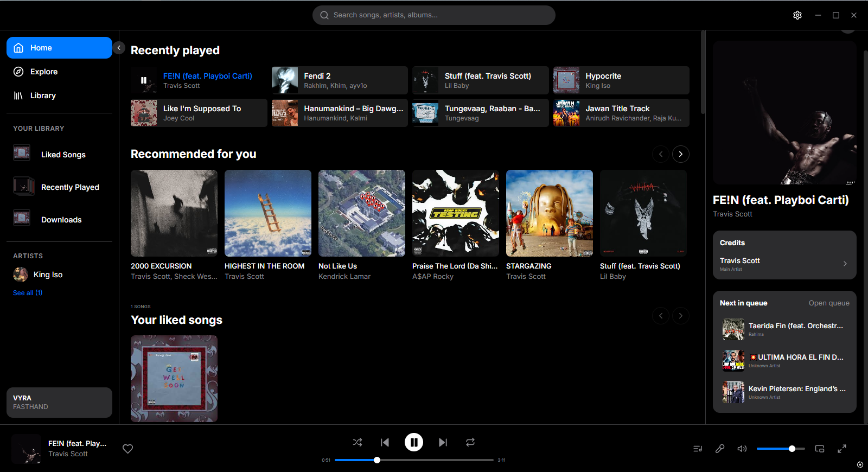Open A$AP Rocky artist link
Screen dimensions: 868x472
(x=433, y=277)
